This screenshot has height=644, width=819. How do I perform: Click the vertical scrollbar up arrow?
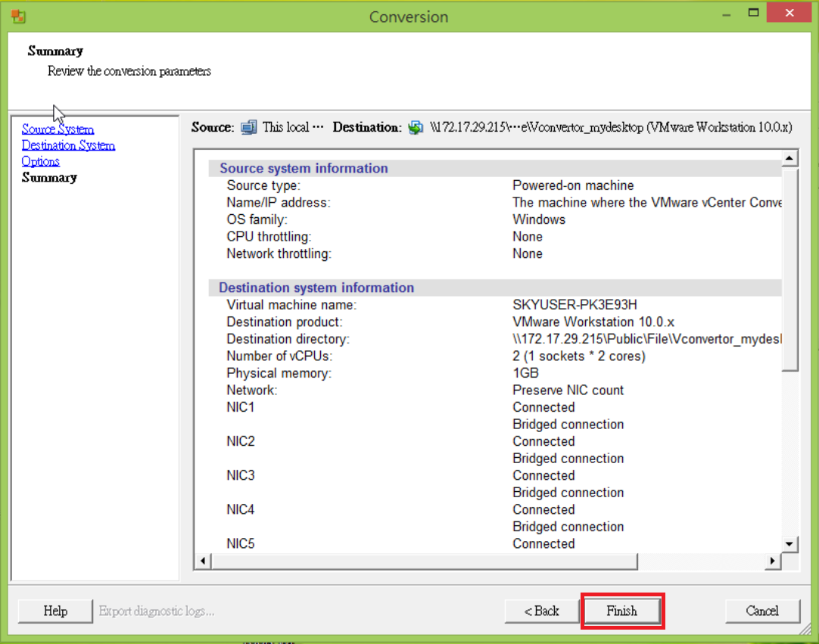click(x=789, y=157)
